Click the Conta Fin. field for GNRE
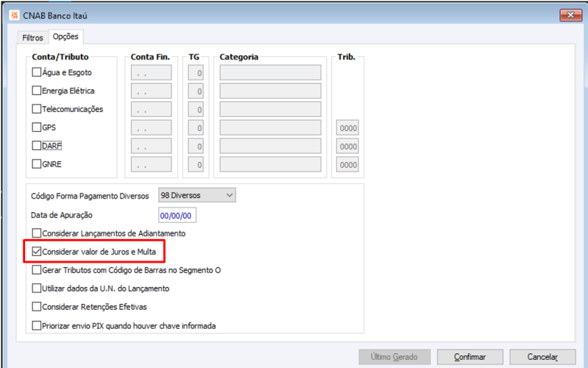This screenshot has width=588, height=368. click(151, 164)
